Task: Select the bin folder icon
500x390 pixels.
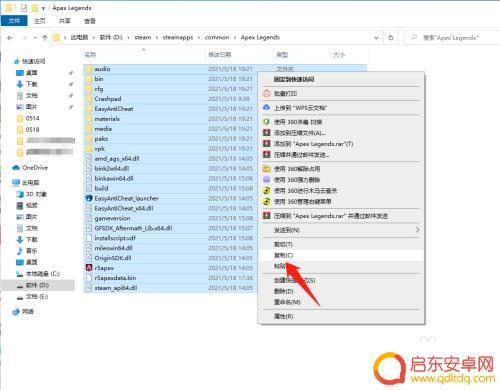Action: tap(89, 79)
